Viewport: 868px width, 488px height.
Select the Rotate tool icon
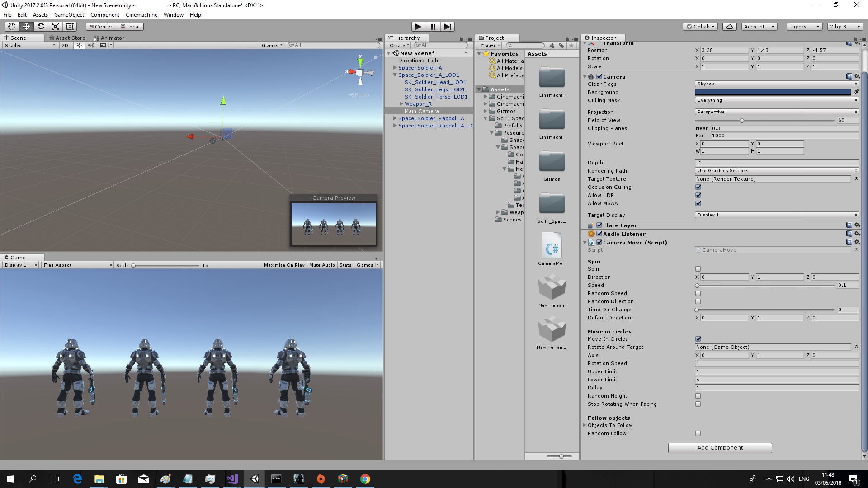[41, 27]
